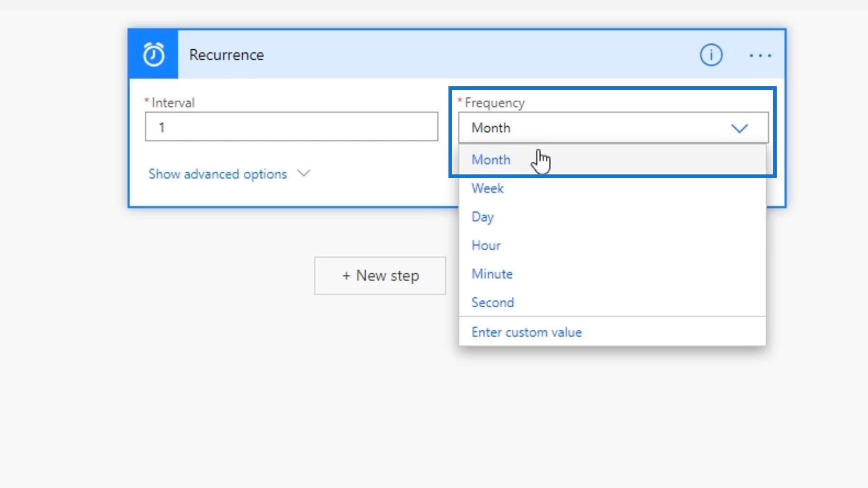Pick the Day frequency option
This screenshot has width=868, height=488.
pos(482,217)
